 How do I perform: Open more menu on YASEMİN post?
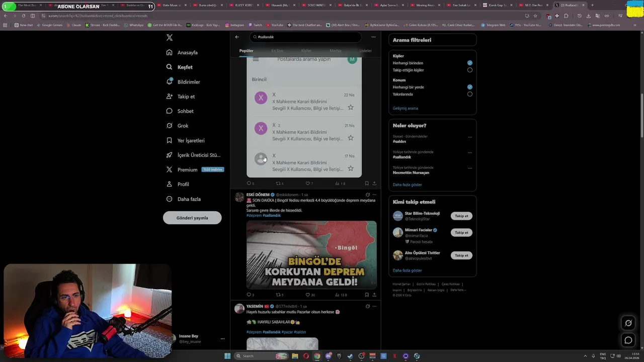pos(374,306)
